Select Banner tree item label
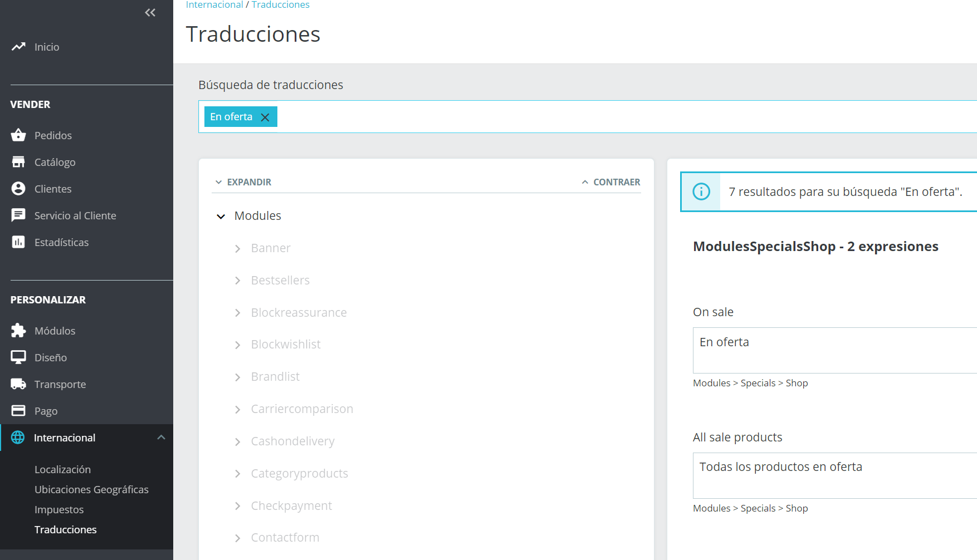Image resolution: width=977 pixels, height=560 pixels. tap(271, 248)
